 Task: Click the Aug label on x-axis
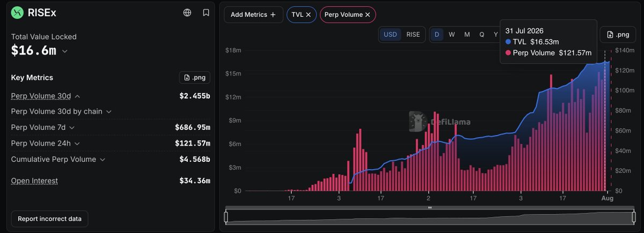coord(607,198)
